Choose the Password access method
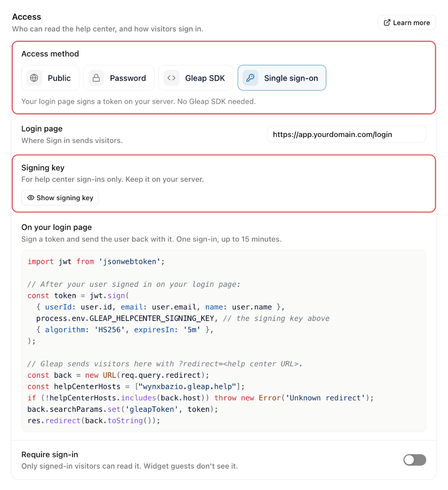 [x=119, y=78]
